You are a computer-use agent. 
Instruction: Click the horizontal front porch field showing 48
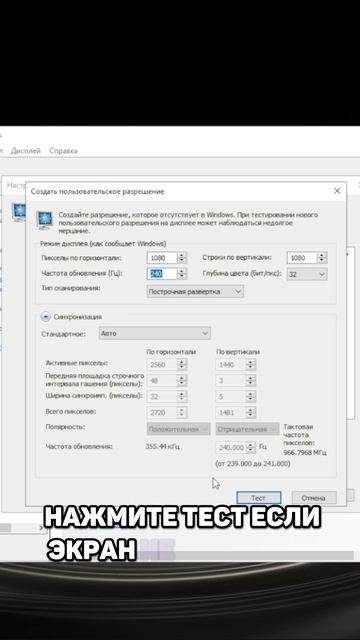click(x=162, y=381)
